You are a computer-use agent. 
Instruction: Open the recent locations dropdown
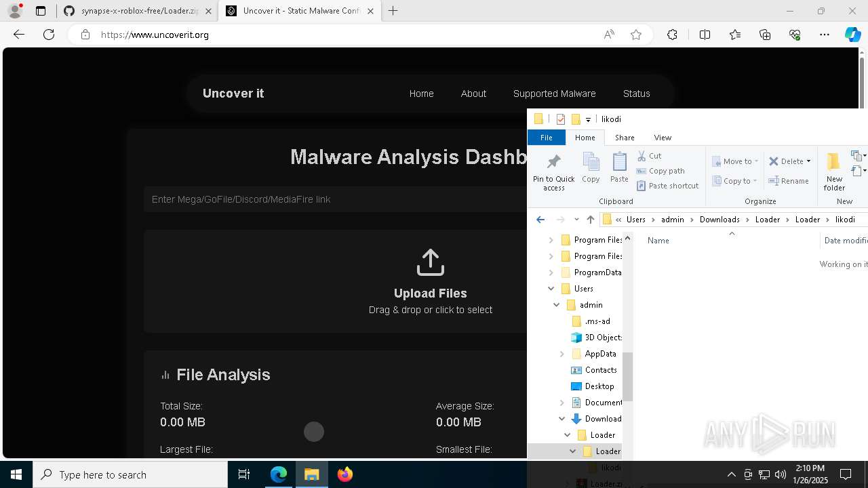[576, 220]
